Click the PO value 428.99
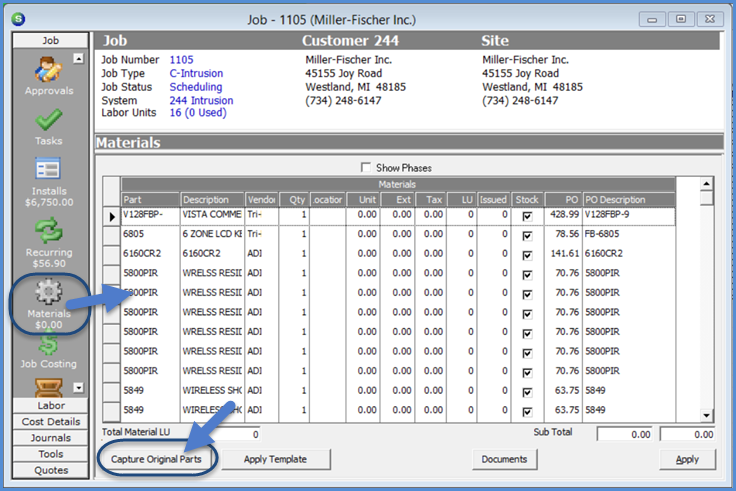Screen dimensions: 736x491 click(564, 215)
